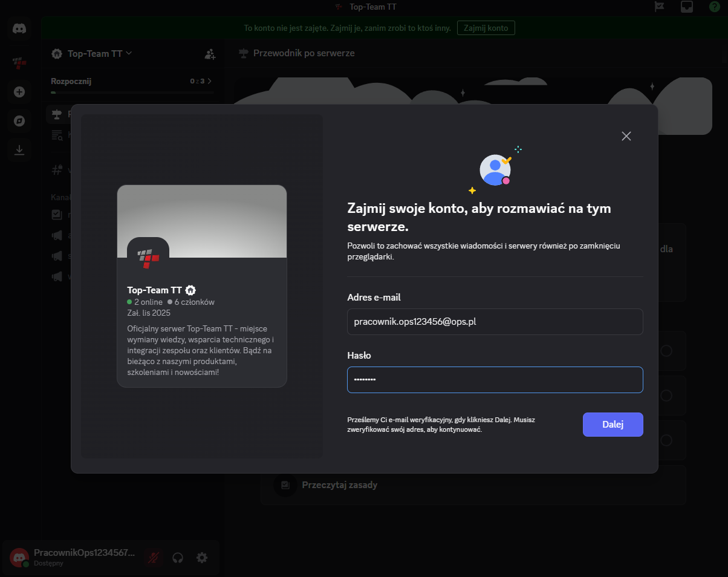Select the Top-Team TT server icon in sidebar
728x577 pixels.
click(19, 62)
